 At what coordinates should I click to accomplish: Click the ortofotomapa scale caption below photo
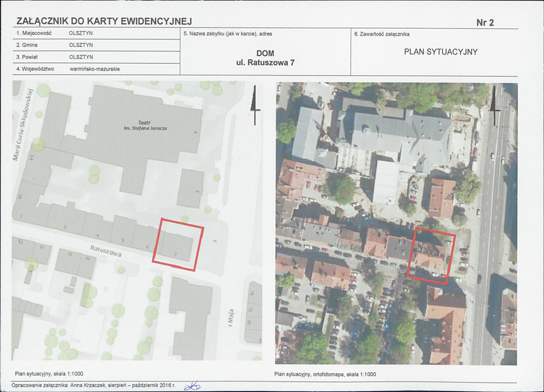[x=325, y=375]
